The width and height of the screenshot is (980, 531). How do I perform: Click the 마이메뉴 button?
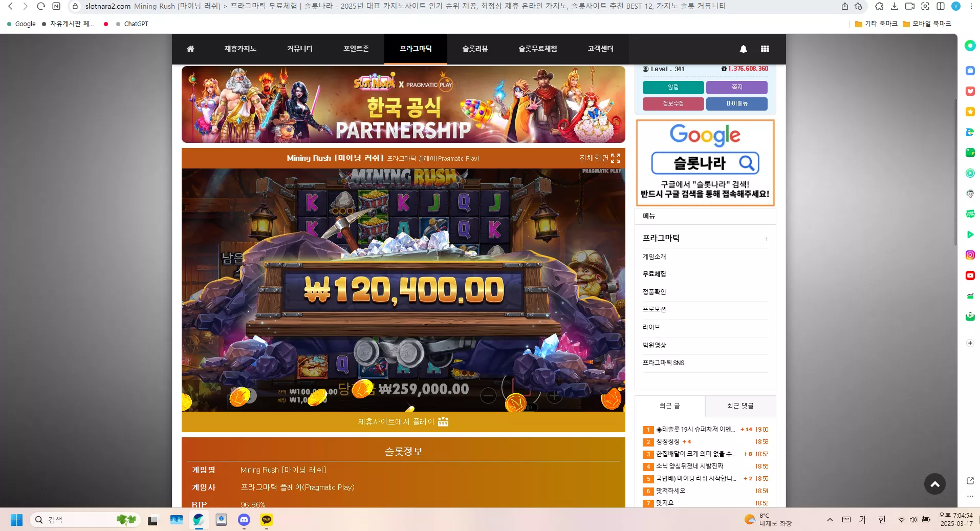tap(737, 104)
